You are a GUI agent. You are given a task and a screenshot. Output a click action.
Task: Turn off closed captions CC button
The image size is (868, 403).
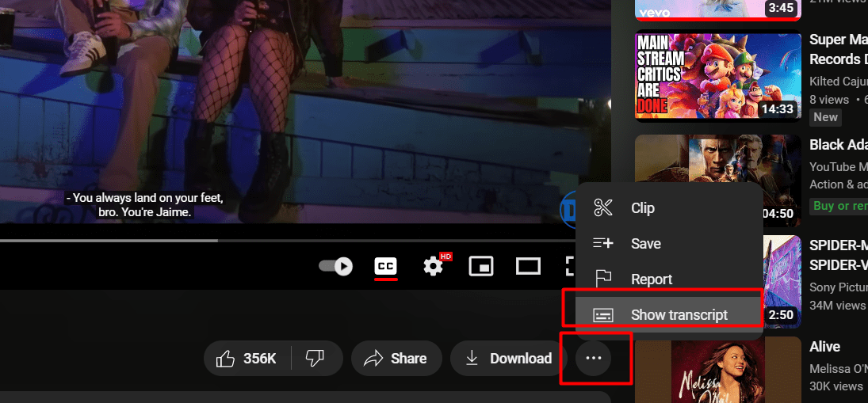click(x=386, y=267)
